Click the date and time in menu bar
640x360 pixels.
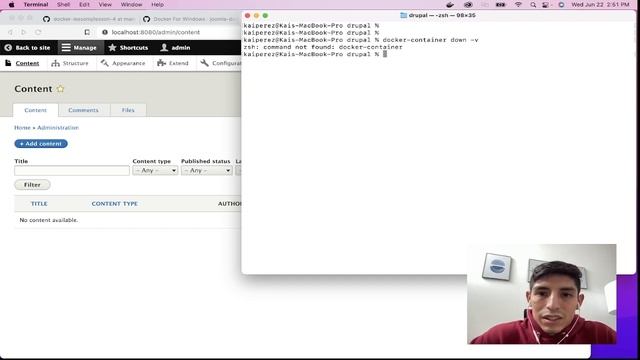600,5
